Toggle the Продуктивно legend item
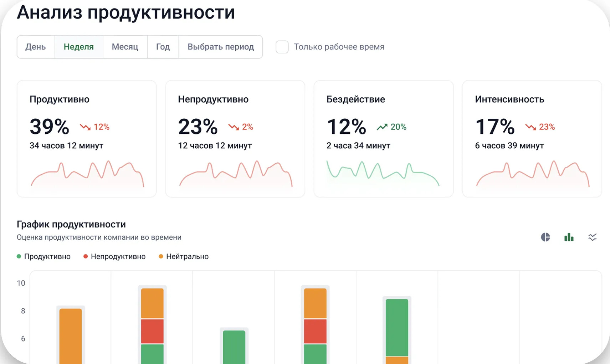 pos(43,256)
